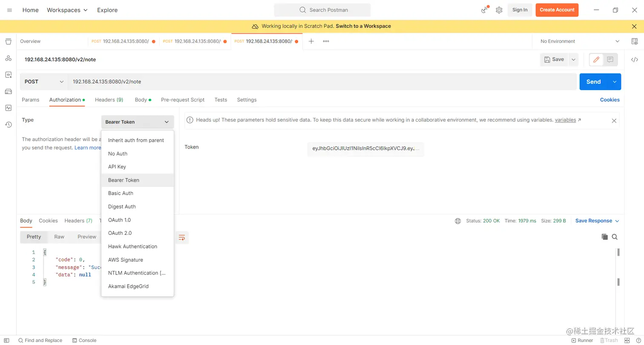Select the Raw response view

coord(59,237)
